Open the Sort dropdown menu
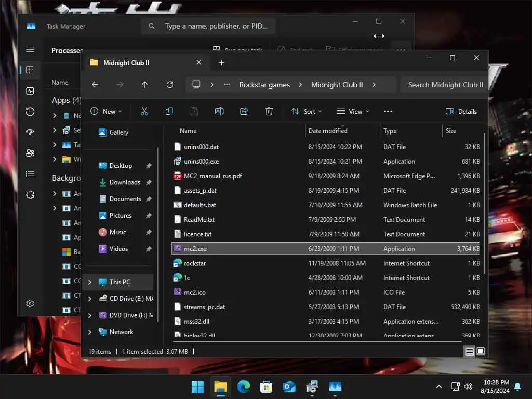 tap(307, 111)
